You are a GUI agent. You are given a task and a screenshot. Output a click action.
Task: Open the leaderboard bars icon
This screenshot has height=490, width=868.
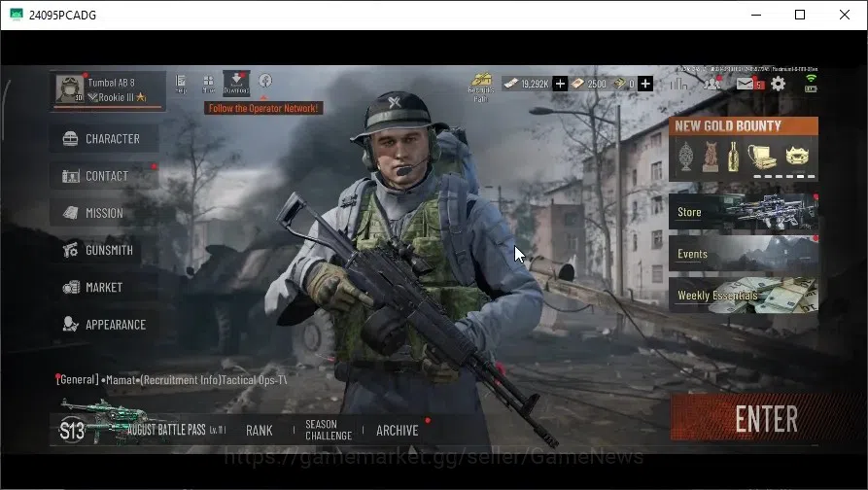678,84
